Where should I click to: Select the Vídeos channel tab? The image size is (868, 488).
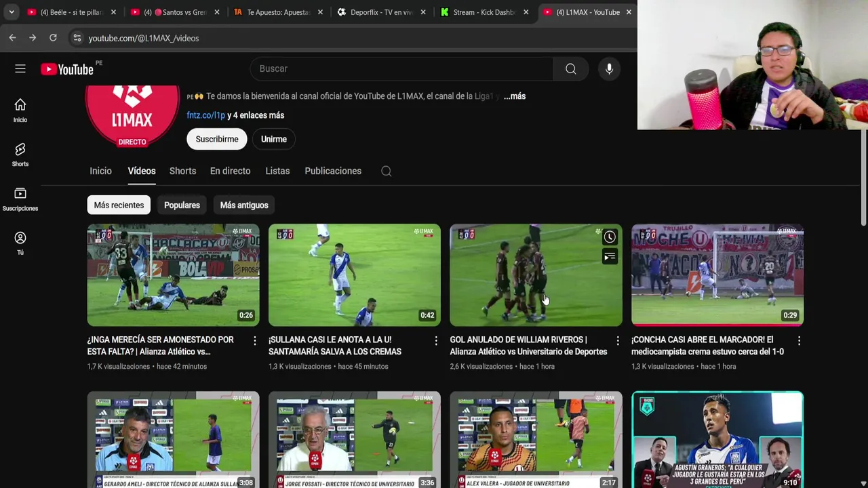pyautogui.click(x=142, y=171)
